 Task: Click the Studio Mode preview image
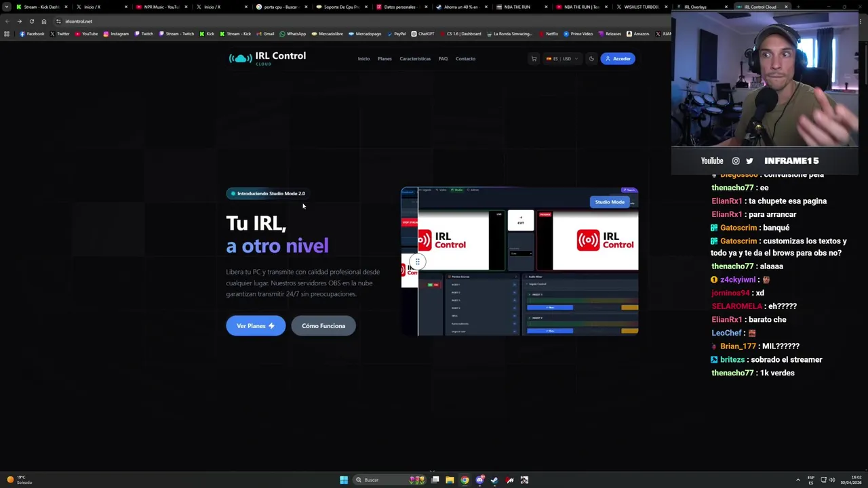pyautogui.click(x=519, y=262)
